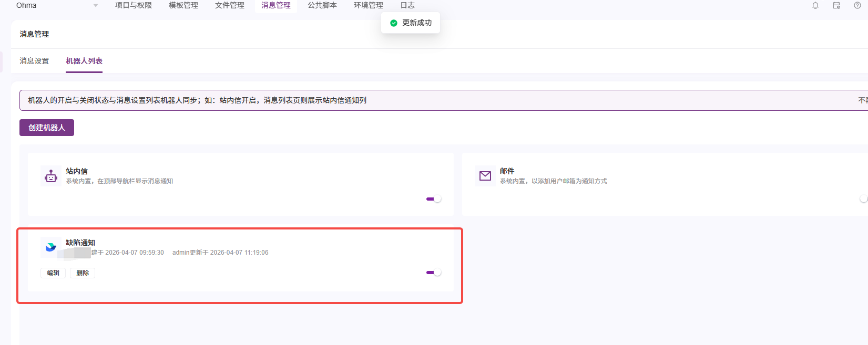Click the notification bell icon
Screen dimensions: 868x345
coord(815,5)
